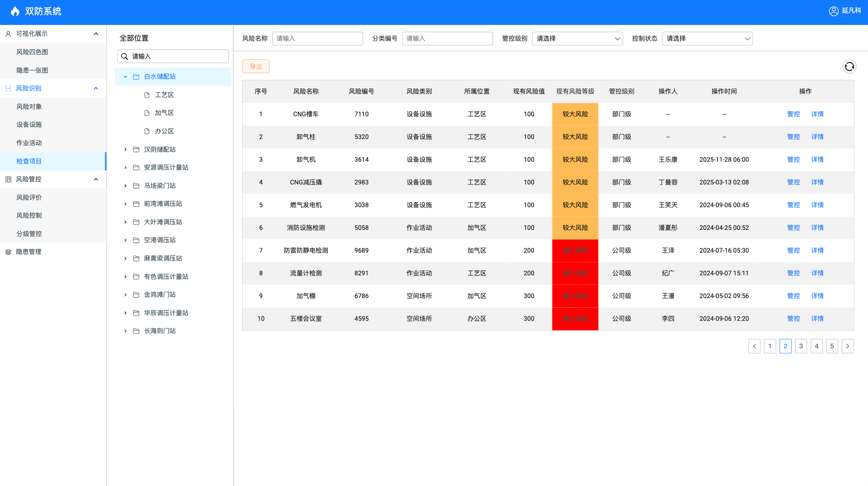Go to next page with right arrow

[x=847, y=346]
